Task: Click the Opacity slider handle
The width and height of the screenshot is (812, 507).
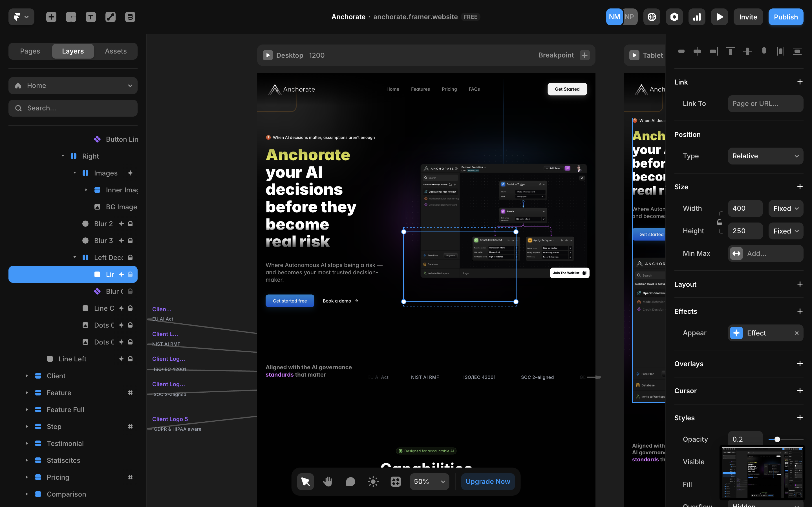Action: (777, 439)
